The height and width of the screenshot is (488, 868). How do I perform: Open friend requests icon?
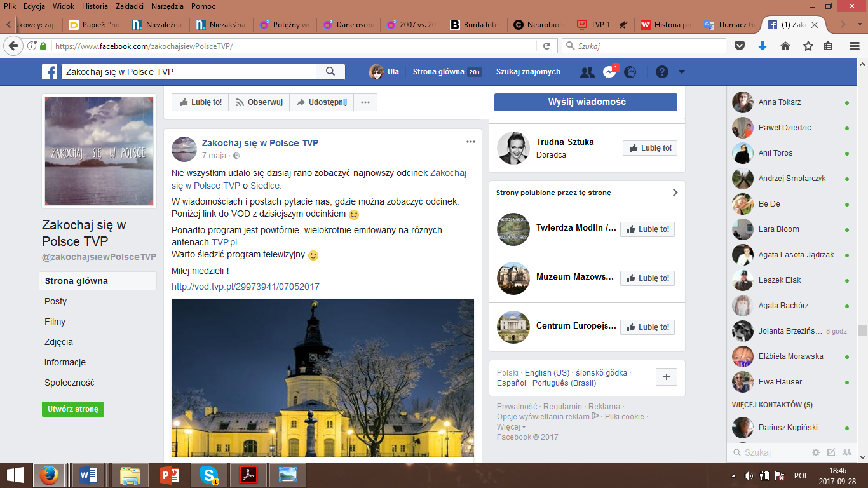pyautogui.click(x=587, y=72)
